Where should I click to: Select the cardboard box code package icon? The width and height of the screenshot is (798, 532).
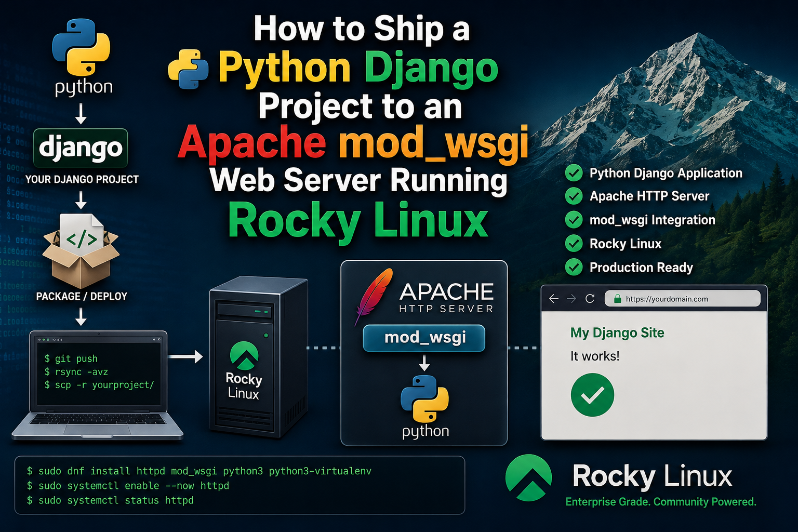(81, 250)
